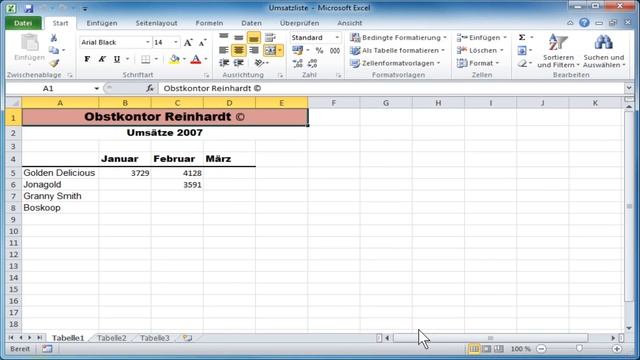
Task: Toggle bottom vertical alignment
Action: pyautogui.click(x=253, y=38)
